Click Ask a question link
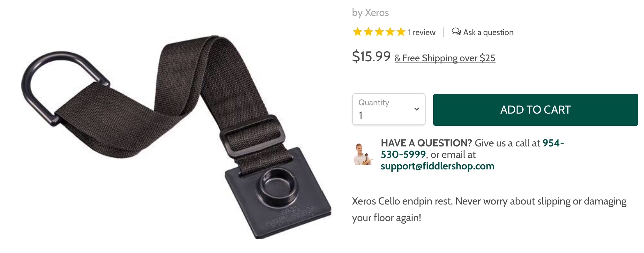The height and width of the screenshot is (253, 644). click(x=482, y=32)
